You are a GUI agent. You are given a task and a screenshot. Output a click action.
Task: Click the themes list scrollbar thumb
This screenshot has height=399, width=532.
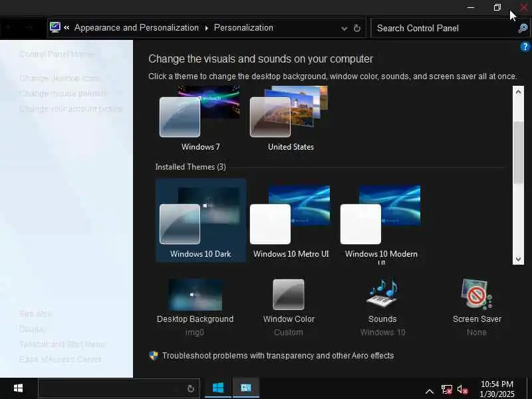518,152
